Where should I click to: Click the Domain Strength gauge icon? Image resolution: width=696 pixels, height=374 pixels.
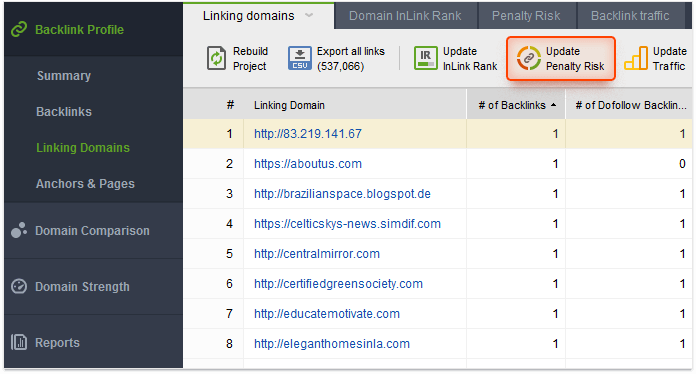19,287
